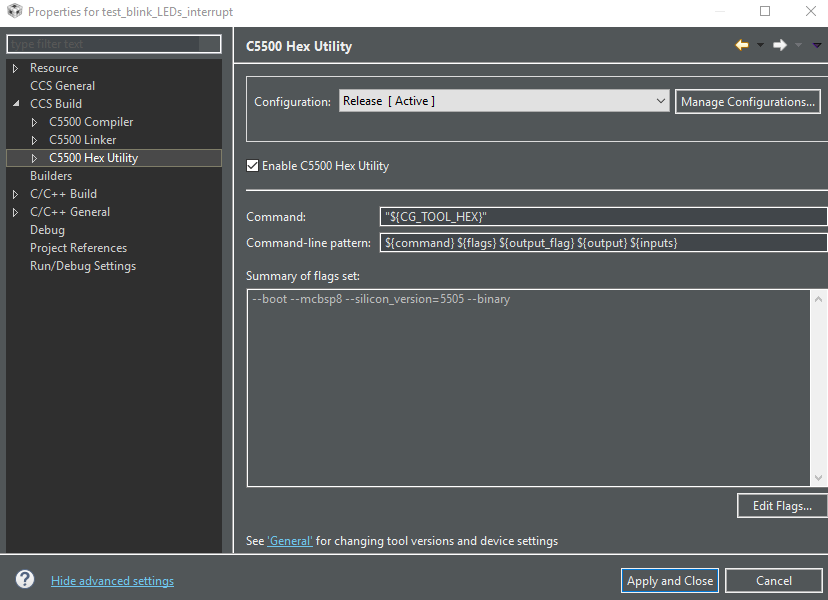Screen dimensions: 828x600
Task: Open the Configuration dropdown
Action: (504, 101)
